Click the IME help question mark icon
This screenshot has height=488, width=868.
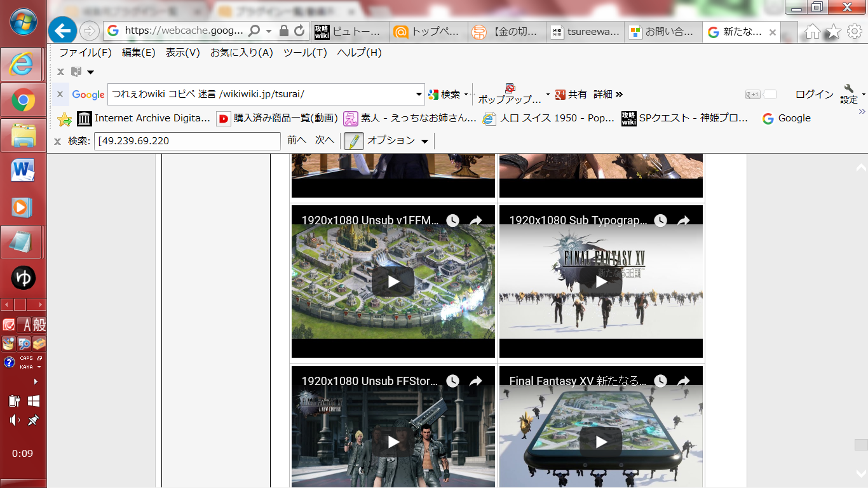point(9,362)
